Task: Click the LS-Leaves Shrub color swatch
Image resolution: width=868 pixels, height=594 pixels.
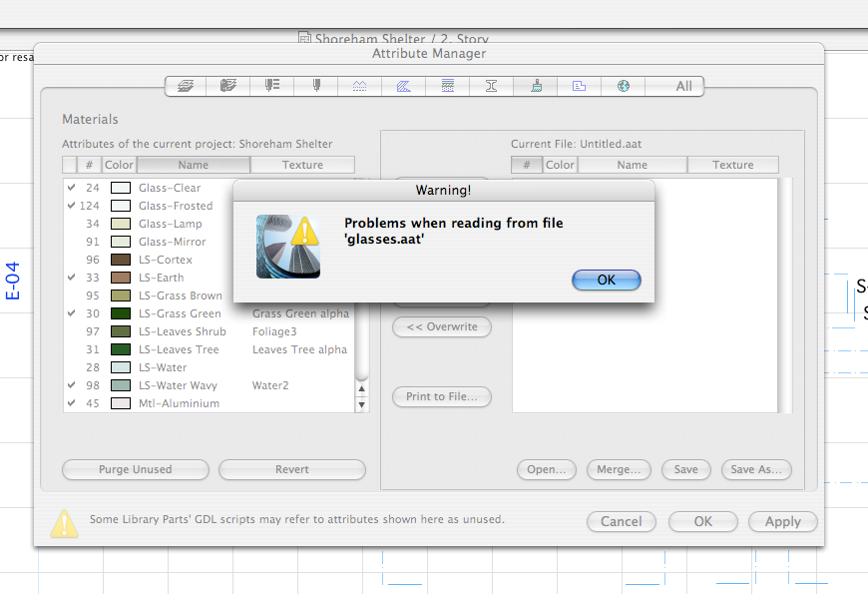Action: tap(121, 331)
